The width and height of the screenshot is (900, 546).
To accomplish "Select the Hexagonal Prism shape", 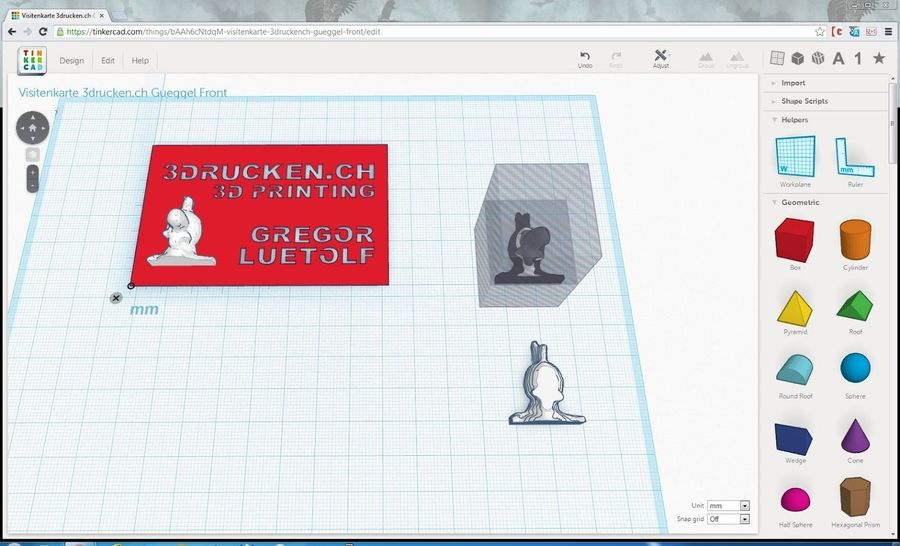I will (855, 501).
